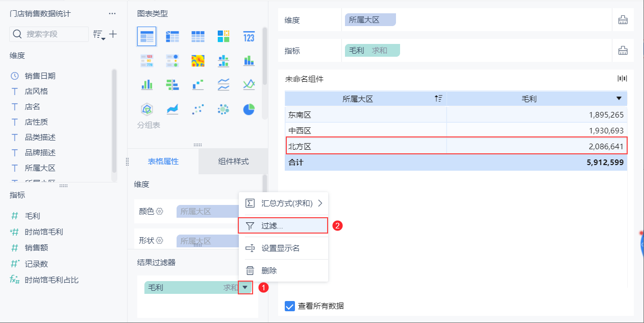Choose the 123 KPI indicator card chart
644x323 pixels.
[x=249, y=37]
